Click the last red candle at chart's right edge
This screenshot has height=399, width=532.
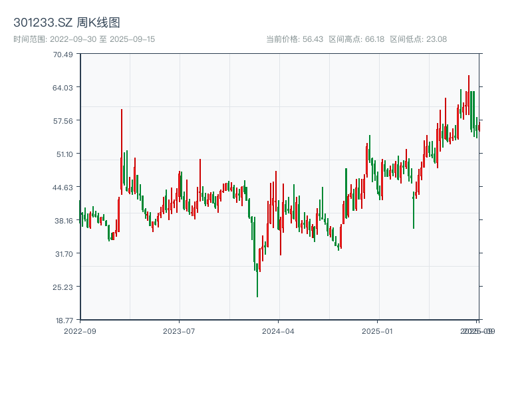479,126
